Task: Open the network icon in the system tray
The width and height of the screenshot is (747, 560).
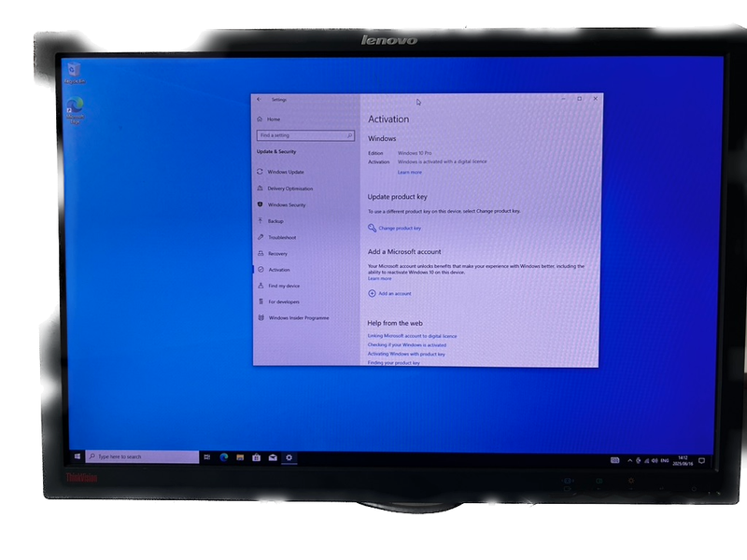Action: pos(646,460)
